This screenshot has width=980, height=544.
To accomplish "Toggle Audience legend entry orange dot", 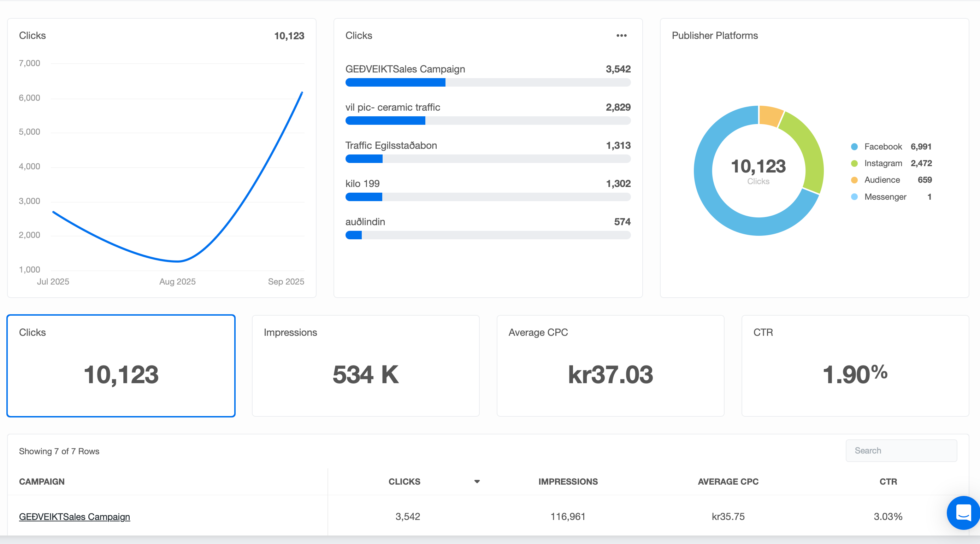I will (x=854, y=180).
